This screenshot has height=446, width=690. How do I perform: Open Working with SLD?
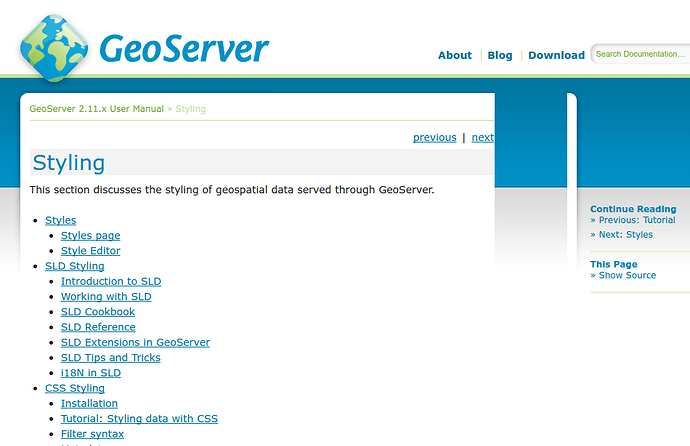tap(106, 297)
